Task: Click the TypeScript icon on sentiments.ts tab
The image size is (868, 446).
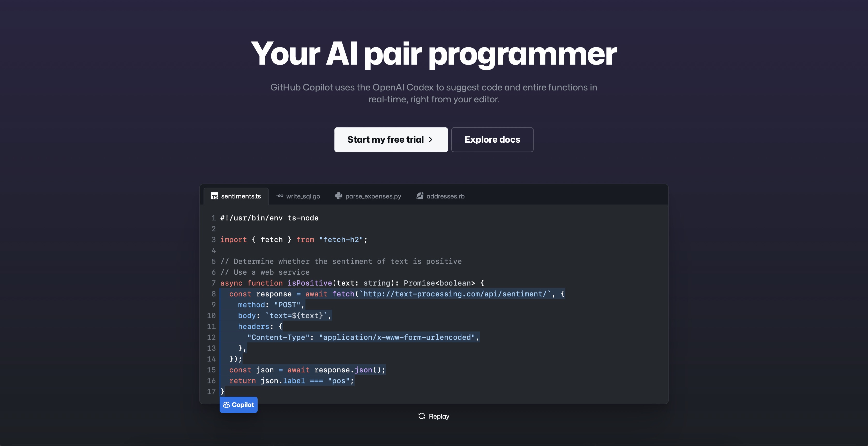Action: 214,196
